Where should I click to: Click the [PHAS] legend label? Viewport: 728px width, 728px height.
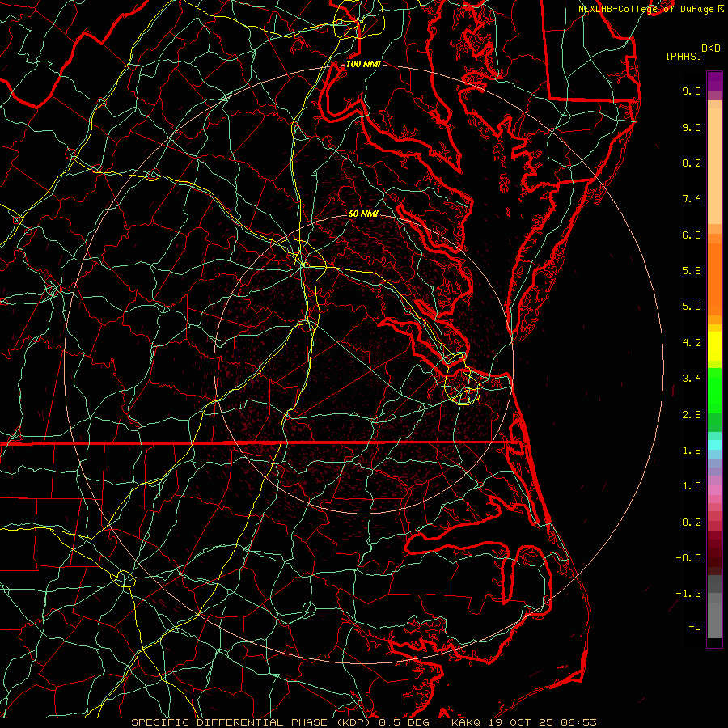684,57
